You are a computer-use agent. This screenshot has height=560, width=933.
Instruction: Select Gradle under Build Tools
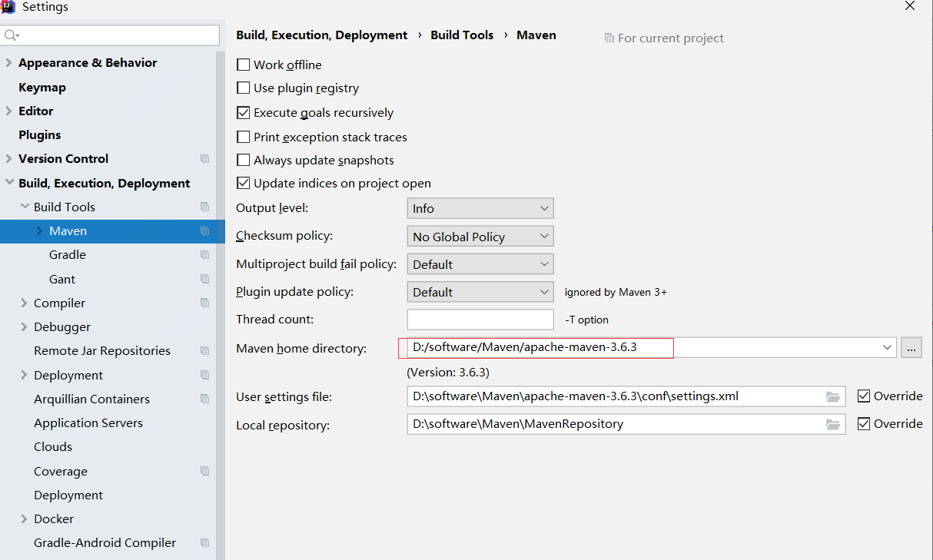tap(68, 254)
